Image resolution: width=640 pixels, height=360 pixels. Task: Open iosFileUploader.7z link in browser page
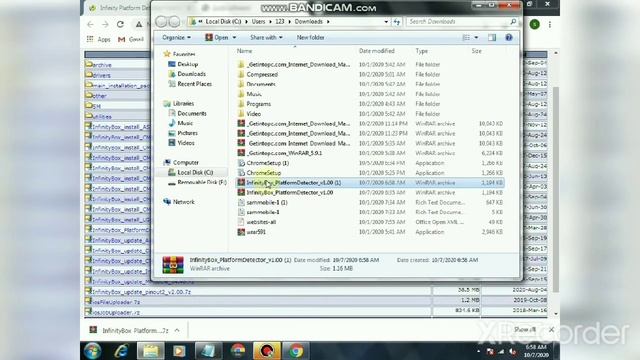click(116, 302)
